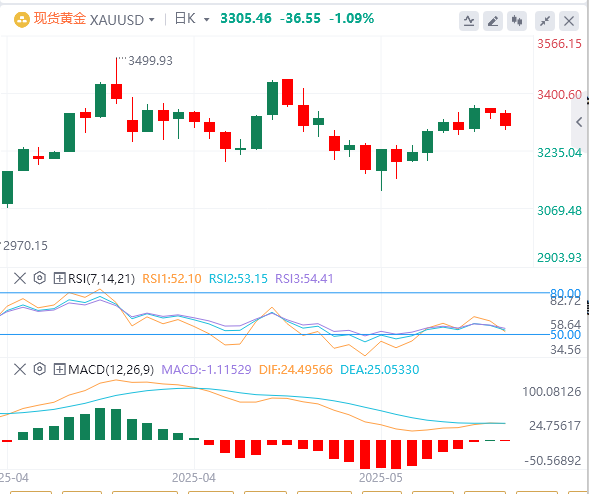Toggle MACD panel expand plus box

[x=59, y=369]
